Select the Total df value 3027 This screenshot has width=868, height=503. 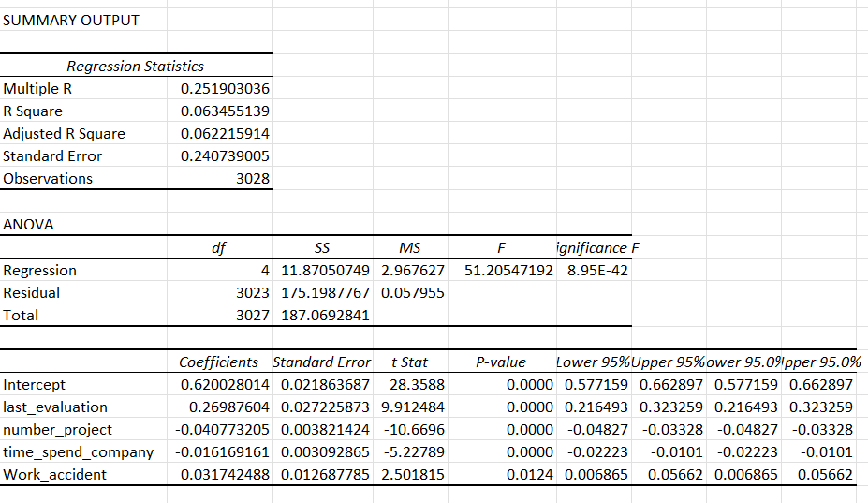point(253,316)
